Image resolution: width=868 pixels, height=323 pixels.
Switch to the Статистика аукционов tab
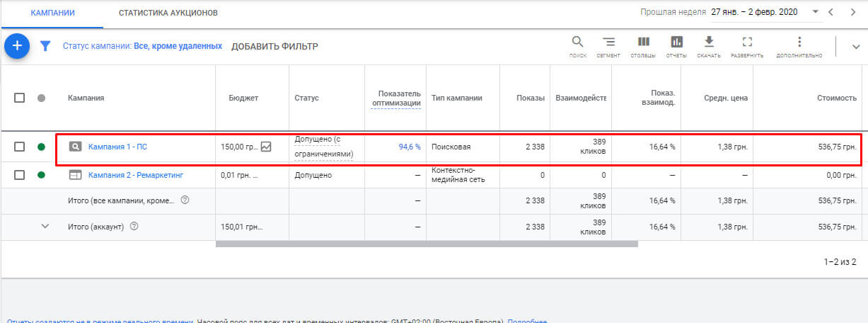pos(168,13)
